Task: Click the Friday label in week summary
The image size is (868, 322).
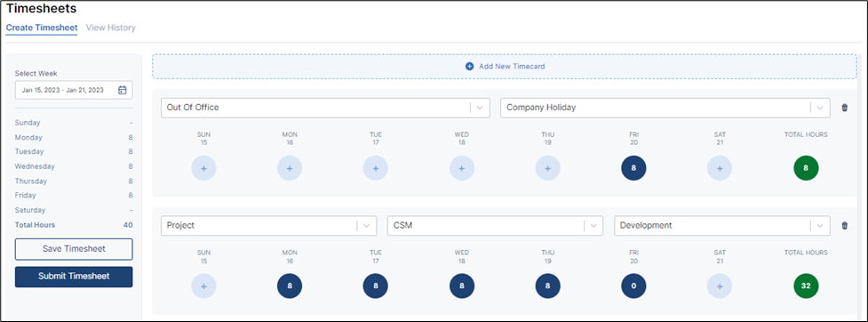Action: tap(26, 195)
